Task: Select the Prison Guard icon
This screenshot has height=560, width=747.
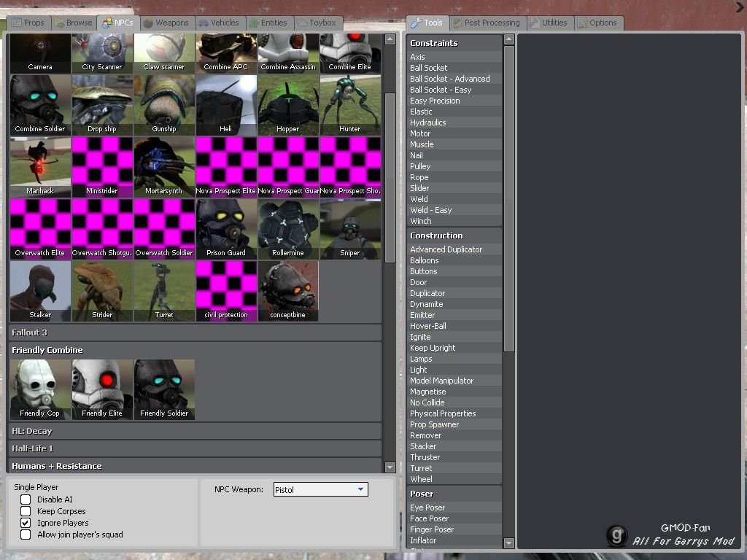Action: click(x=226, y=229)
